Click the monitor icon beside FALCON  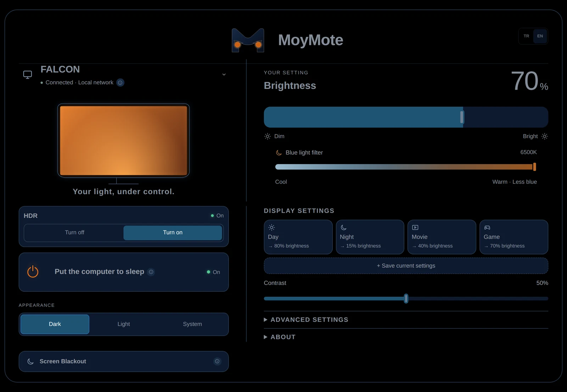tap(28, 74)
